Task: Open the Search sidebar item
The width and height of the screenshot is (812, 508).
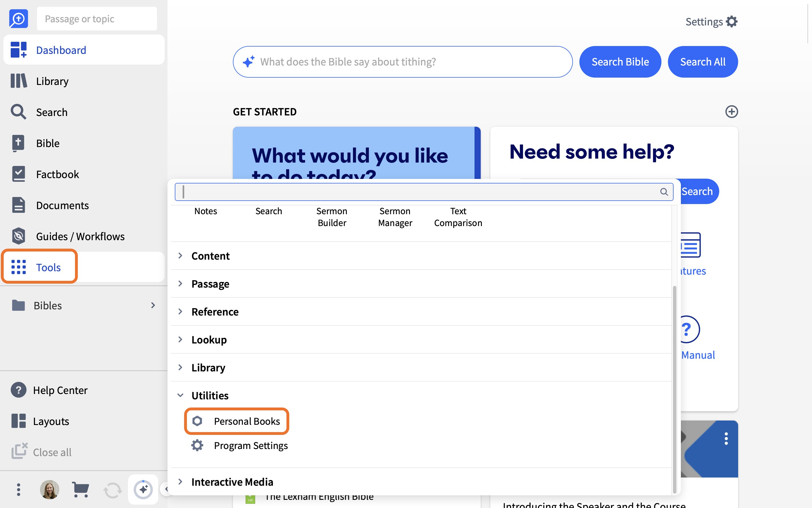Action: tap(84, 112)
